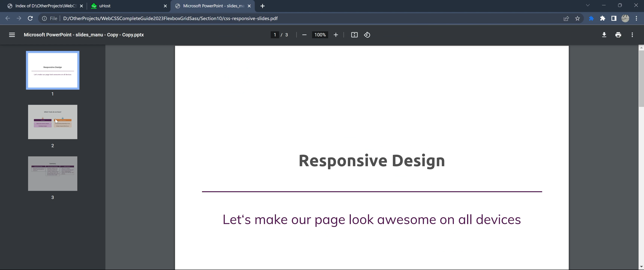The height and width of the screenshot is (270, 644).
Task: Share this page icon in address bar
Action: point(566,18)
